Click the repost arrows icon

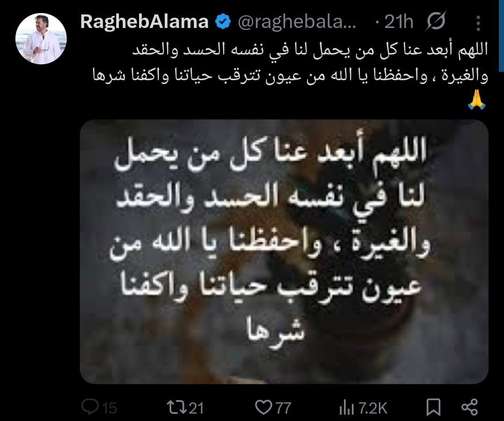click(177, 407)
